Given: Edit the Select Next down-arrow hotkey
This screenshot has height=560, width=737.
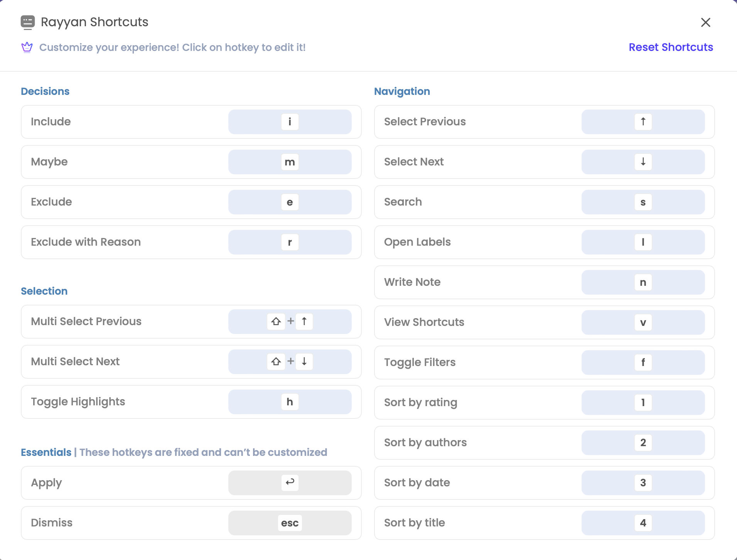Looking at the screenshot, I should tap(643, 162).
